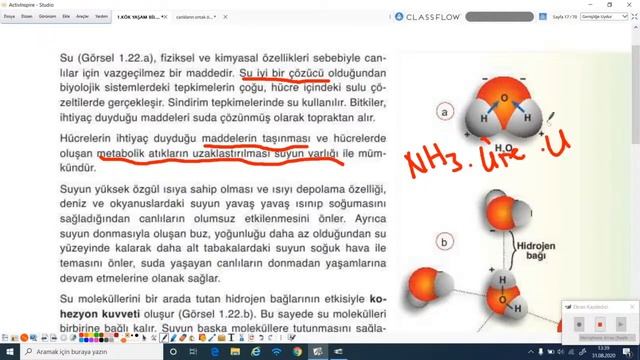The height and width of the screenshot is (360, 640).
Task: Click the gray ClassFlow status bar
Action: tap(499, 17)
